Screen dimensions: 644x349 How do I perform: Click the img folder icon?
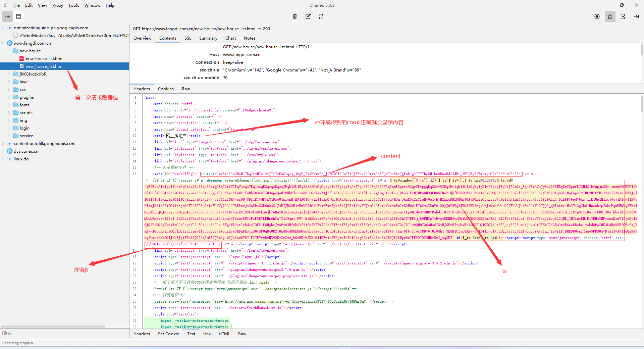point(16,120)
